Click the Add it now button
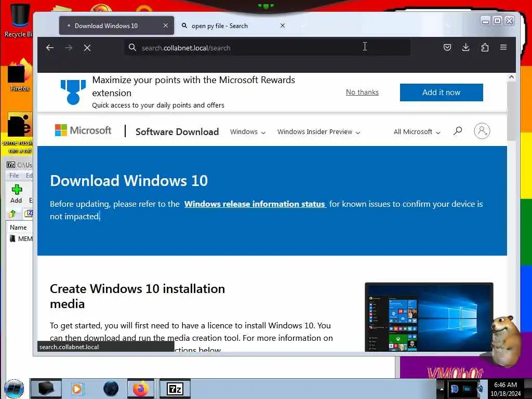This screenshot has width=532, height=399. tap(441, 92)
